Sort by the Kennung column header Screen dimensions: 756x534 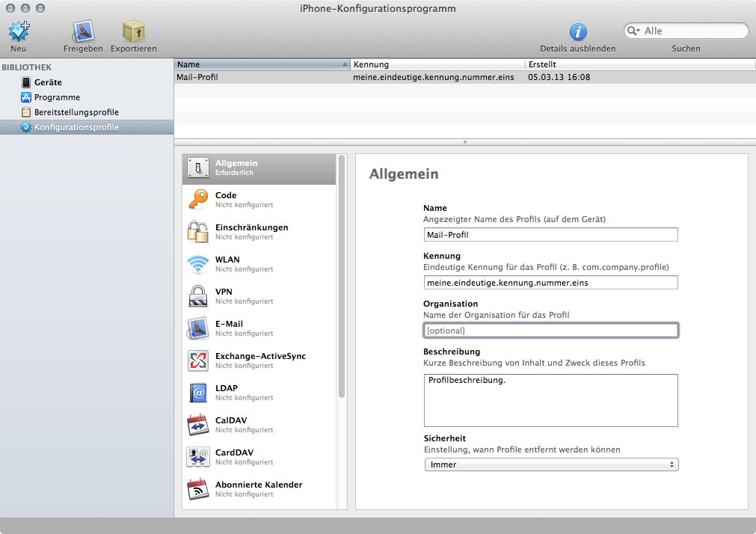point(437,64)
